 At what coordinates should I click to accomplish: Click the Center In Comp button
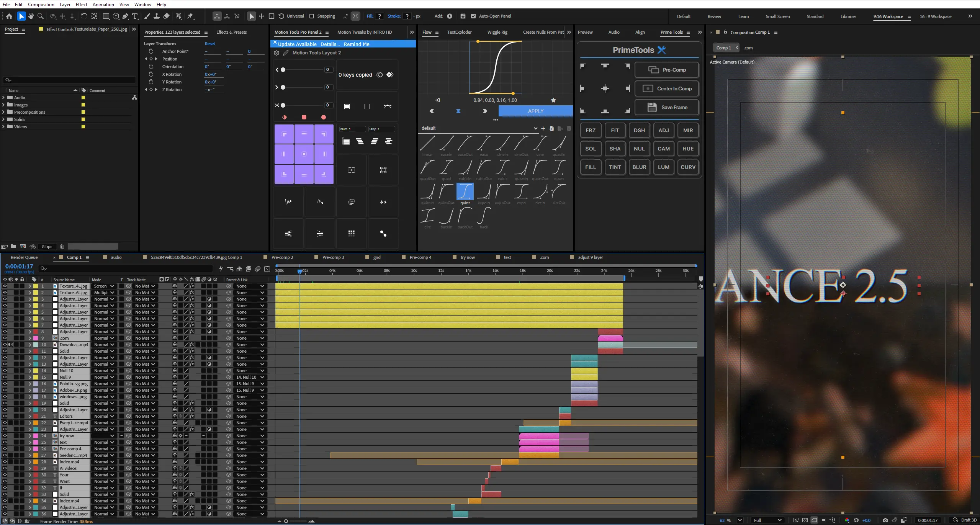[x=666, y=88]
